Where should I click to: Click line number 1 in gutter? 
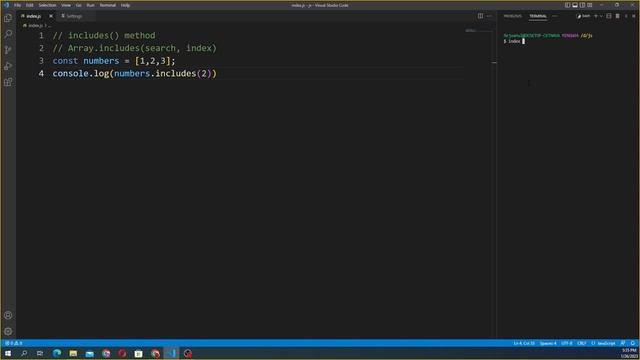(x=41, y=36)
